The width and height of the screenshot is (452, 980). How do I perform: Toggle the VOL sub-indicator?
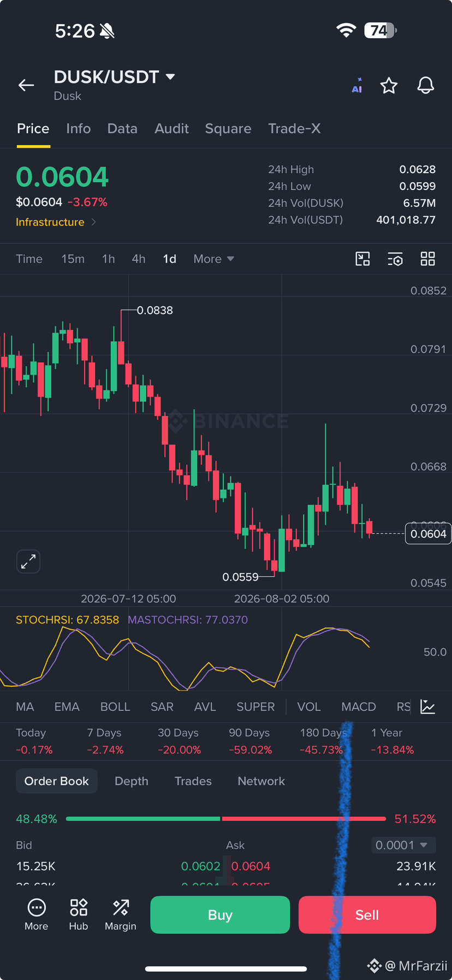(x=309, y=707)
